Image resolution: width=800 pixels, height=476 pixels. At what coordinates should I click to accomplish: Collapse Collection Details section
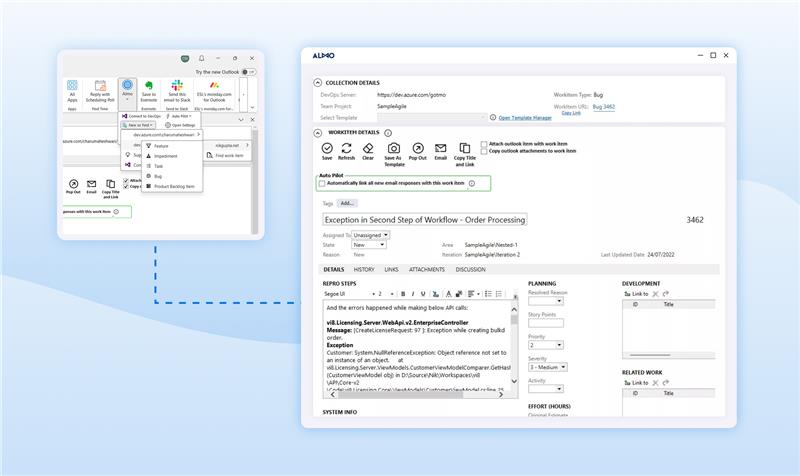[318, 83]
